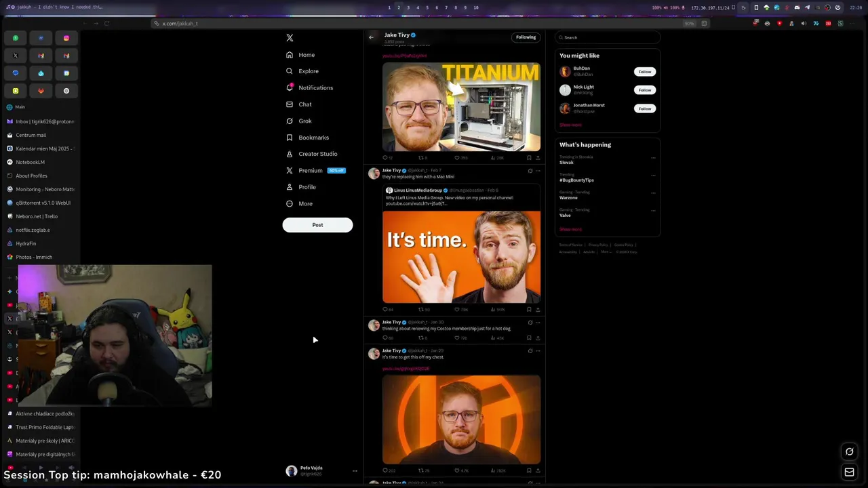Bookmark the TITANIUM post

529,158
